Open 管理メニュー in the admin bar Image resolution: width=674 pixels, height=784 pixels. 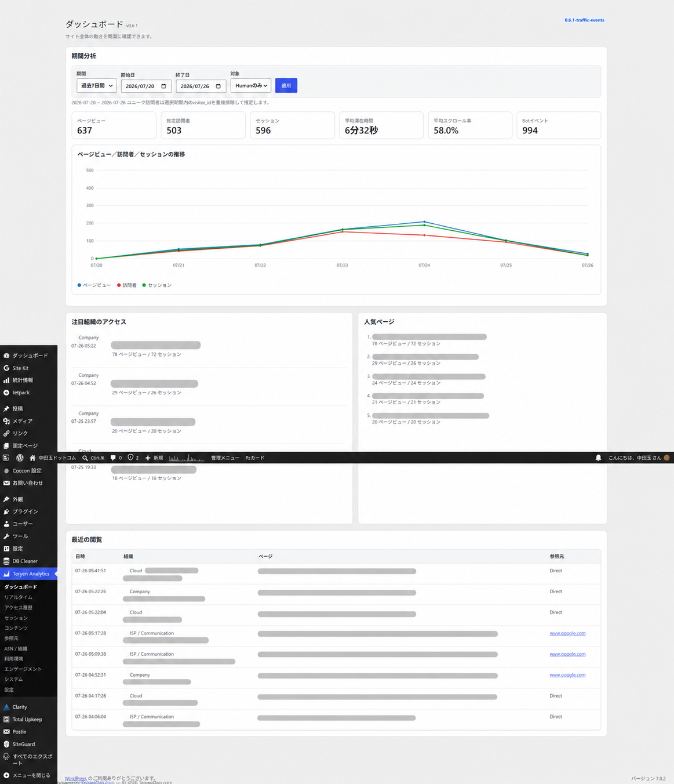click(x=225, y=458)
